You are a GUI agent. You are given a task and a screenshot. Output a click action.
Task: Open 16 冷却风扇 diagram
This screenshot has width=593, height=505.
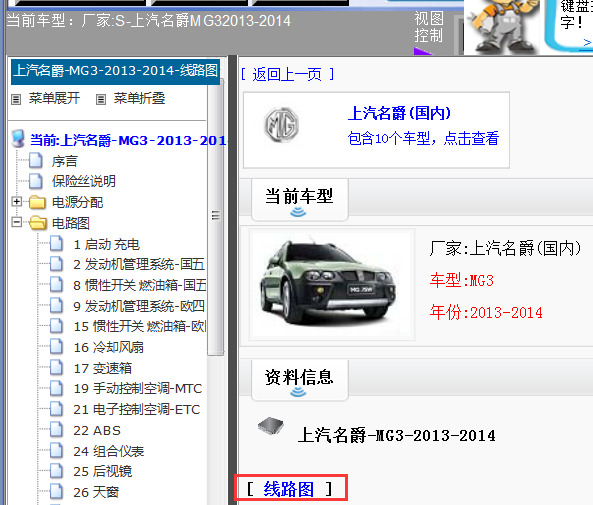point(109,347)
